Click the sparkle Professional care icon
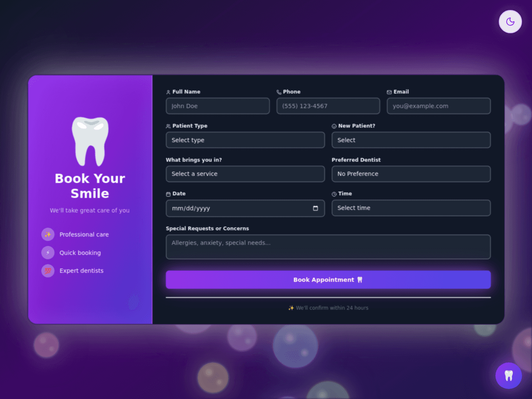 pos(48,234)
